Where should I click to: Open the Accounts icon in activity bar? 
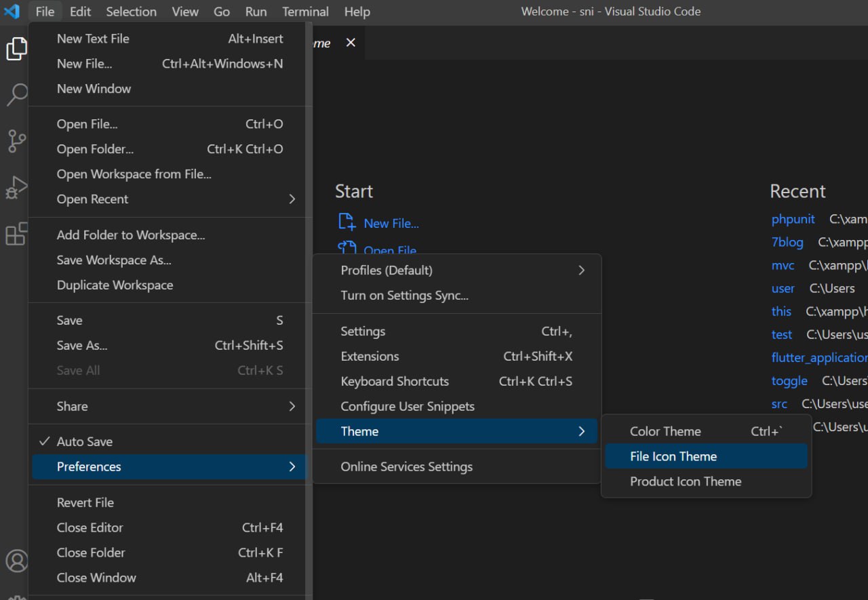tap(16, 561)
